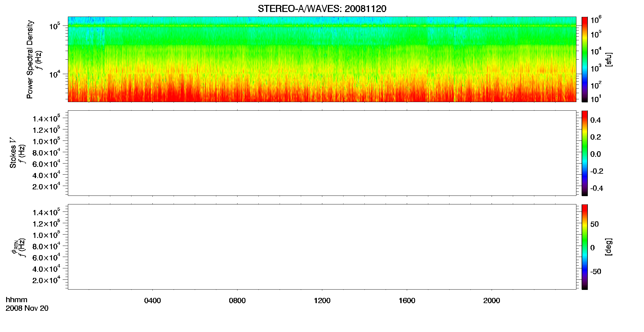Image resolution: width=644 pixels, height=332 pixels.
Task: Click the 2008 Nov 20 date label
Action: [27, 308]
